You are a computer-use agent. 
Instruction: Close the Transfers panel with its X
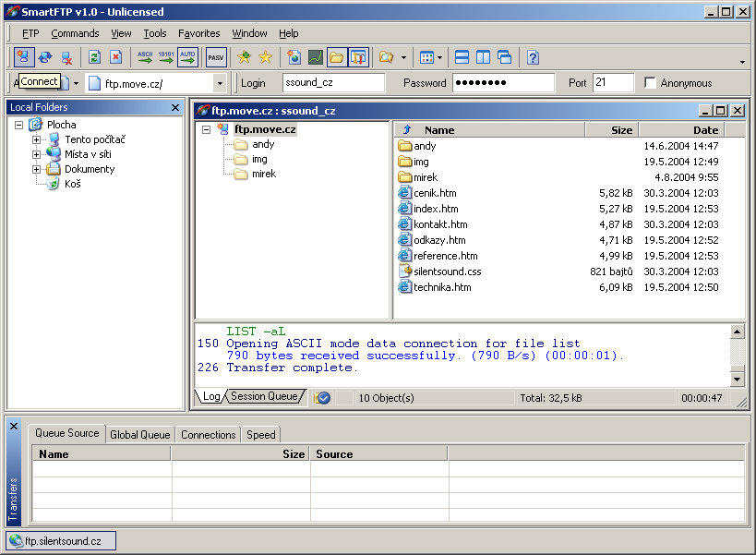pyautogui.click(x=14, y=427)
